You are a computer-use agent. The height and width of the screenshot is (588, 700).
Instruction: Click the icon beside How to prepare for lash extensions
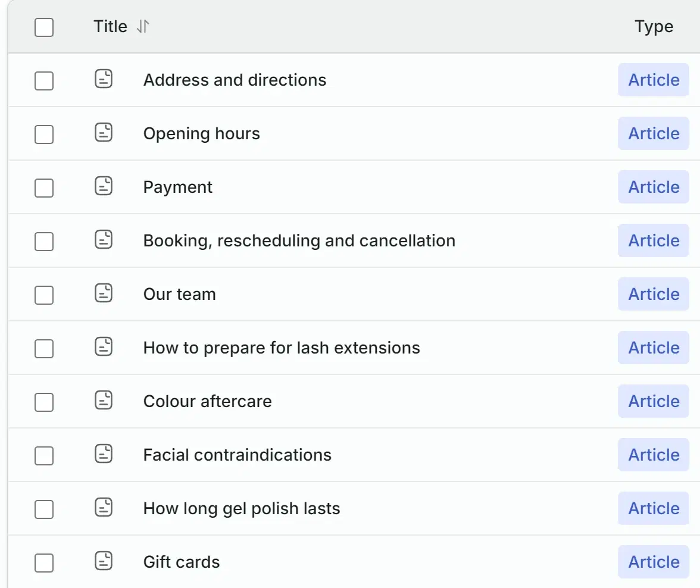tap(104, 347)
